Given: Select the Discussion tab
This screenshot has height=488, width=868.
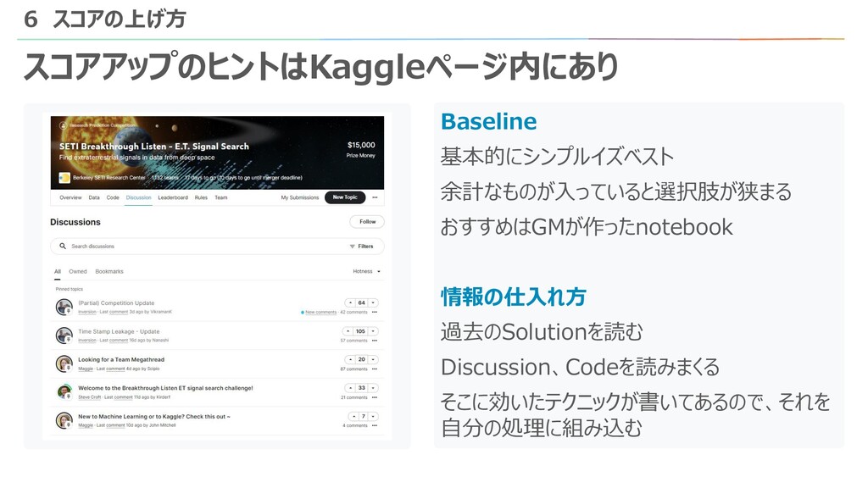Looking at the screenshot, I should click(x=138, y=197).
